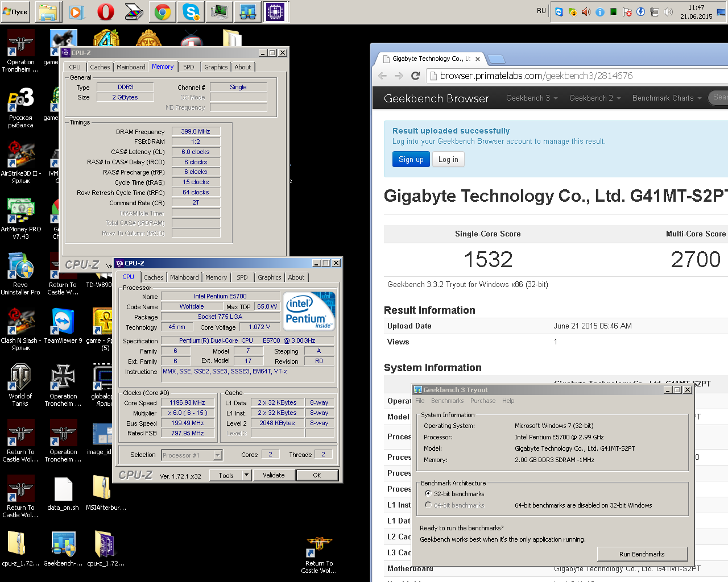Open Skype from the taskbar
The image size is (728, 582).
tap(191, 11)
